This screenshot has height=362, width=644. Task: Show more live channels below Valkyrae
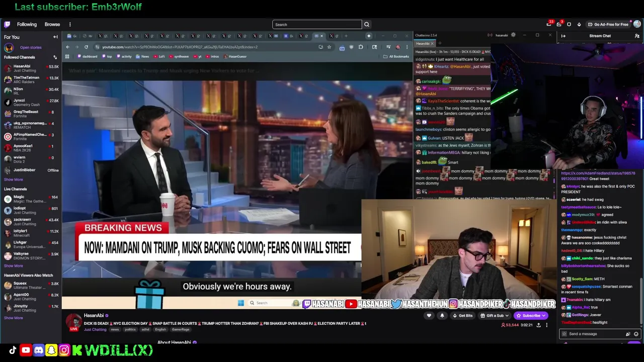[x=14, y=265]
